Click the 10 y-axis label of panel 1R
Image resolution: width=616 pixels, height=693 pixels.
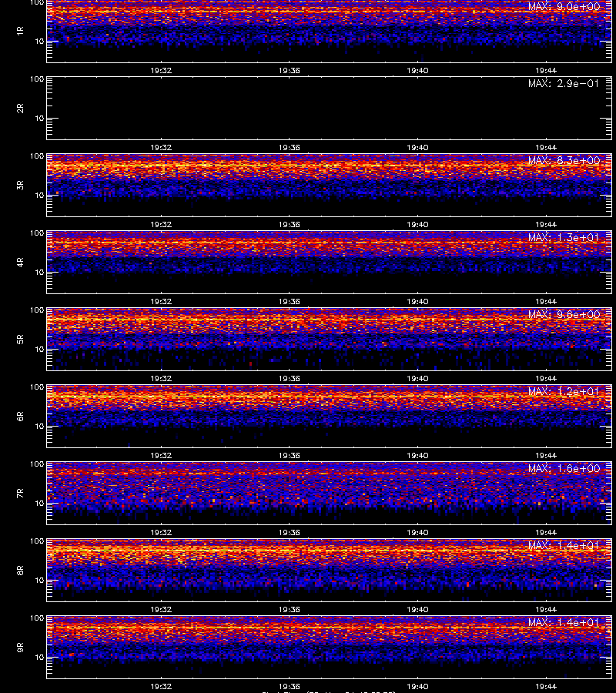coord(39,41)
